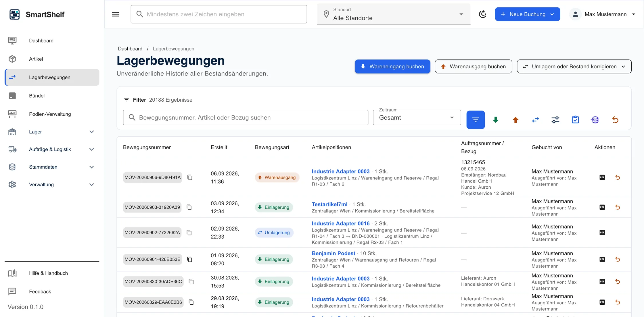The width and height of the screenshot is (644, 317).
Task: Open Dashboard in the sidebar
Action: [52, 40]
